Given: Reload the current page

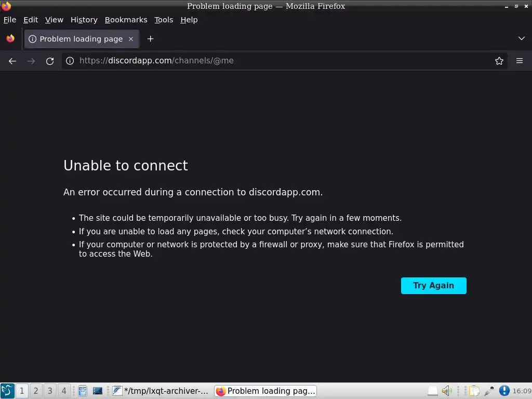Looking at the screenshot, I should click(x=50, y=61).
